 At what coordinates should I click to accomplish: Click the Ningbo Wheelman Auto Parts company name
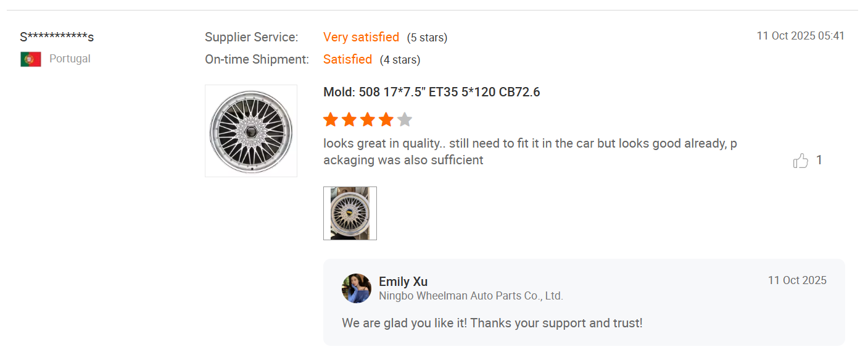[471, 296]
